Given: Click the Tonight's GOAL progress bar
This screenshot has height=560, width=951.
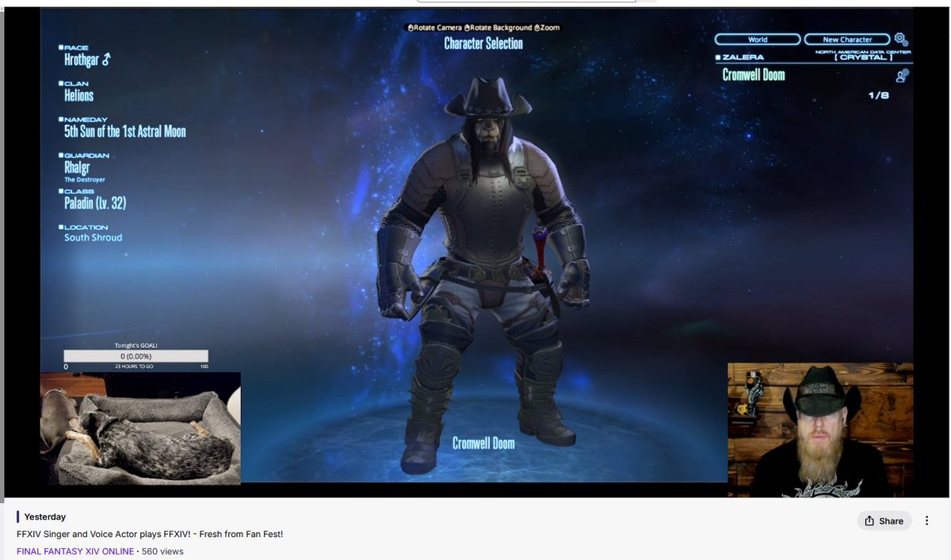Looking at the screenshot, I should [136, 356].
